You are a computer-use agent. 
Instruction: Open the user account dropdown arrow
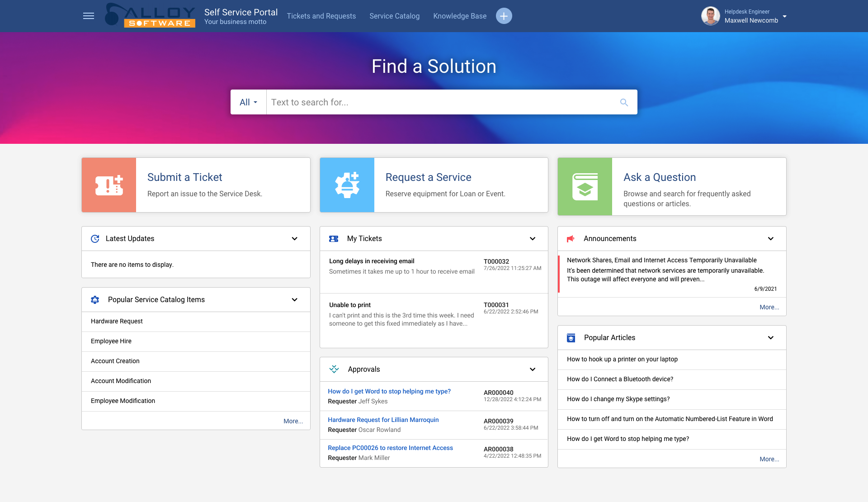click(x=785, y=16)
